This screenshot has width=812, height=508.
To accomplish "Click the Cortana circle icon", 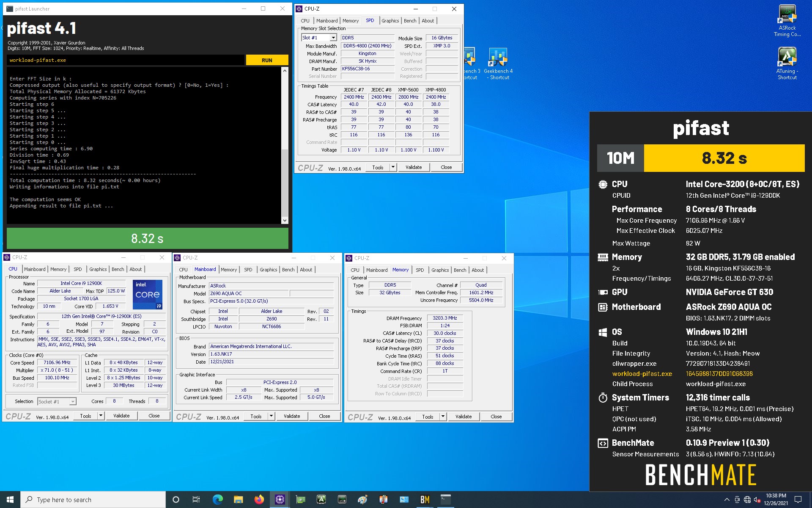I will click(176, 500).
